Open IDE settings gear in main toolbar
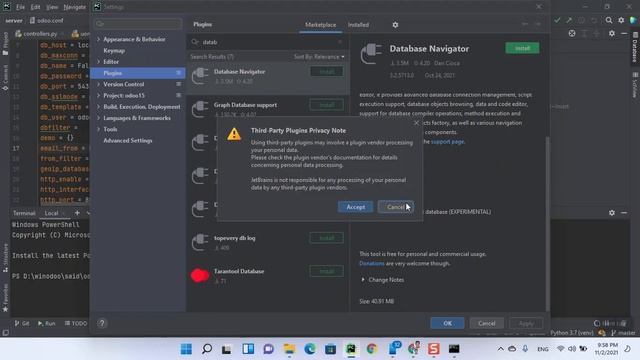Screen dimensions: 640x360 click(621, 20)
